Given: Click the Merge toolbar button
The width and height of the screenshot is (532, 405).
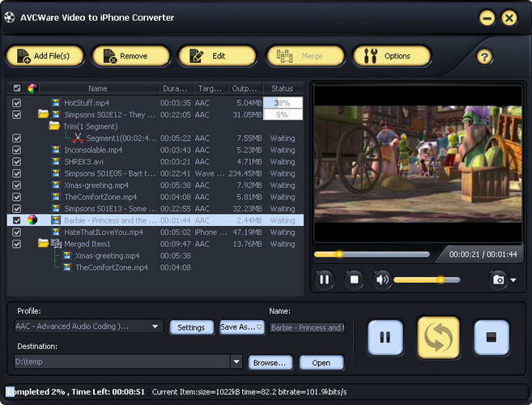Looking at the screenshot, I should coord(305,56).
